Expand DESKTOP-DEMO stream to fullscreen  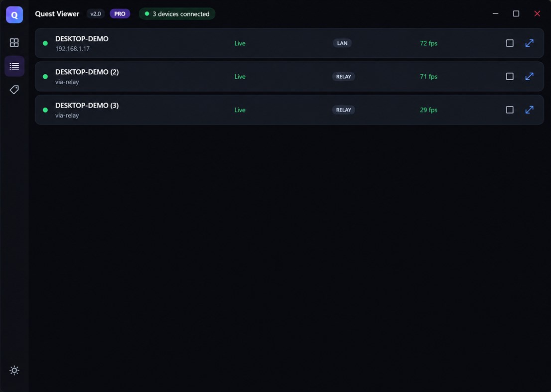(529, 43)
